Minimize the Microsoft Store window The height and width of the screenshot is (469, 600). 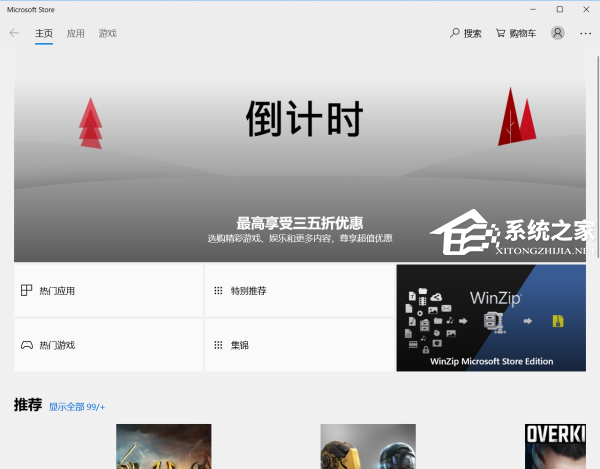pyautogui.click(x=533, y=10)
